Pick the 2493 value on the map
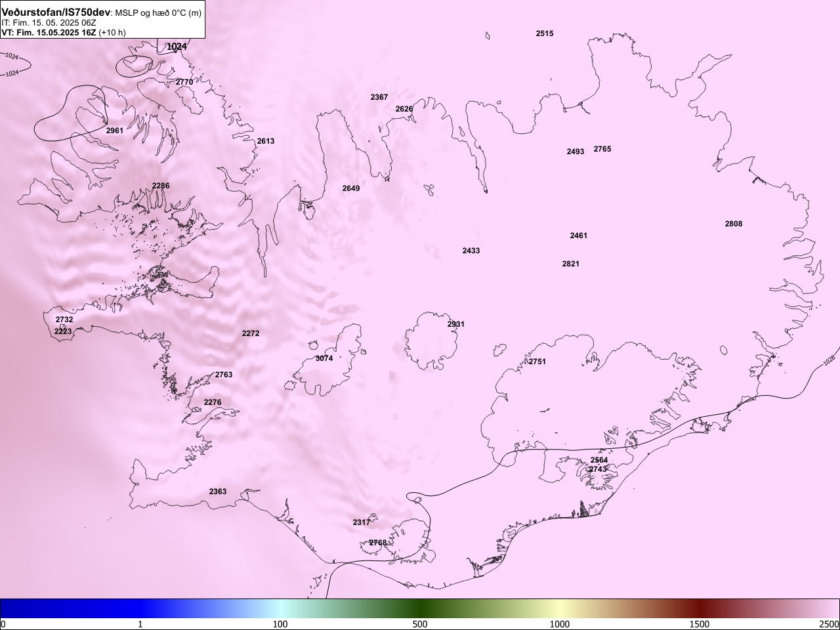The height and width of the screenshot is (630, 840). (x=576, y=152)
